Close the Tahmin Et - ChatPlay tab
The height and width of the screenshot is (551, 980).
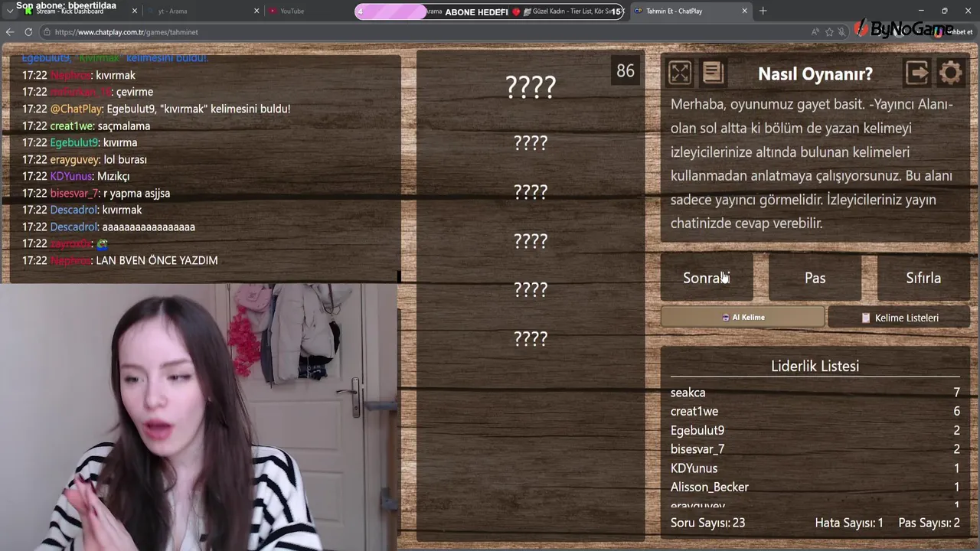point(744,11)
